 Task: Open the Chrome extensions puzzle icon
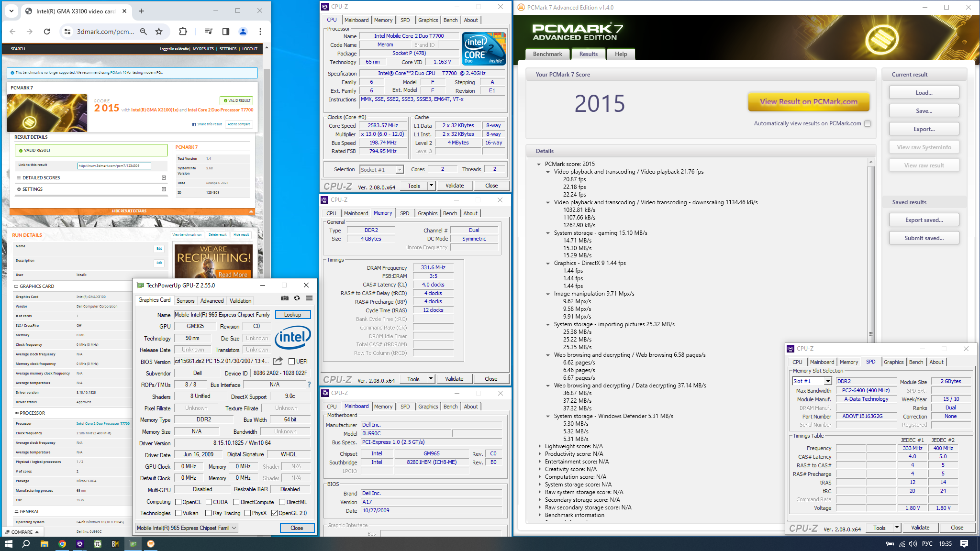pyautogui.click(x=183, y=32)
